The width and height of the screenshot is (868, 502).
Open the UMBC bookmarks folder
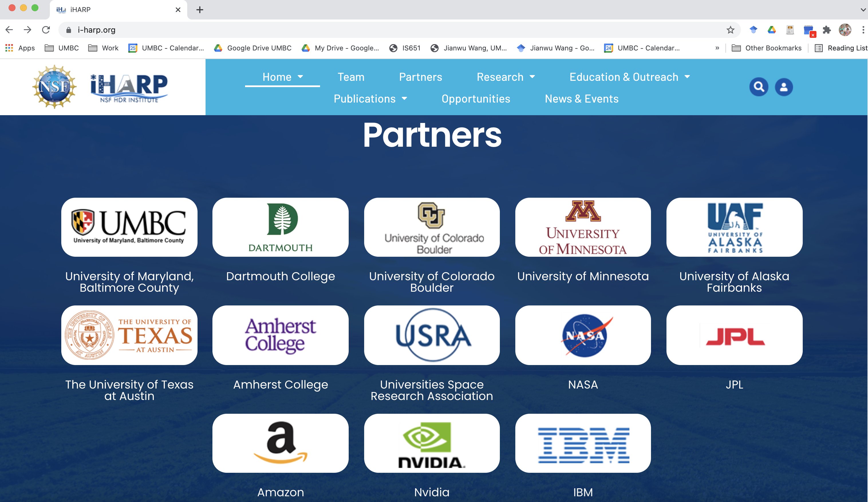click(62, 48)
